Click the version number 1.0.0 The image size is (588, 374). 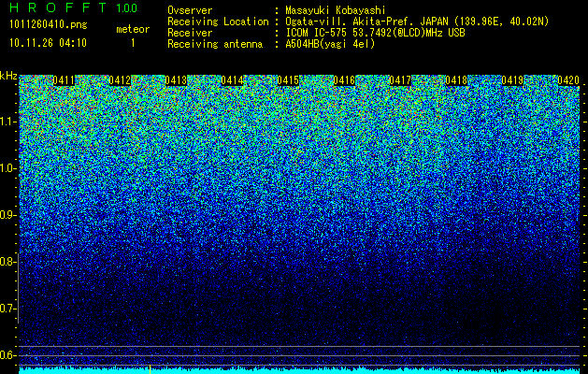coord(127,7)
